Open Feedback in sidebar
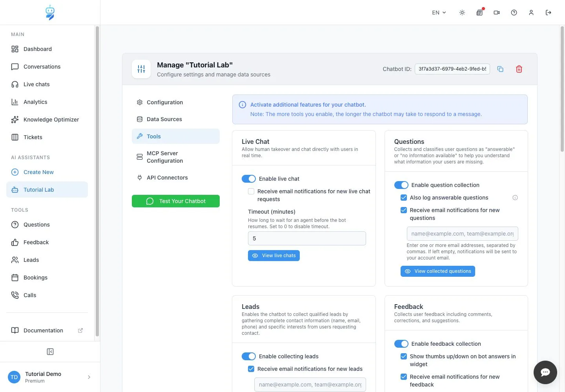Image resolution: width=565 pixels, height=392 pixels. click(x=47, y=242)
